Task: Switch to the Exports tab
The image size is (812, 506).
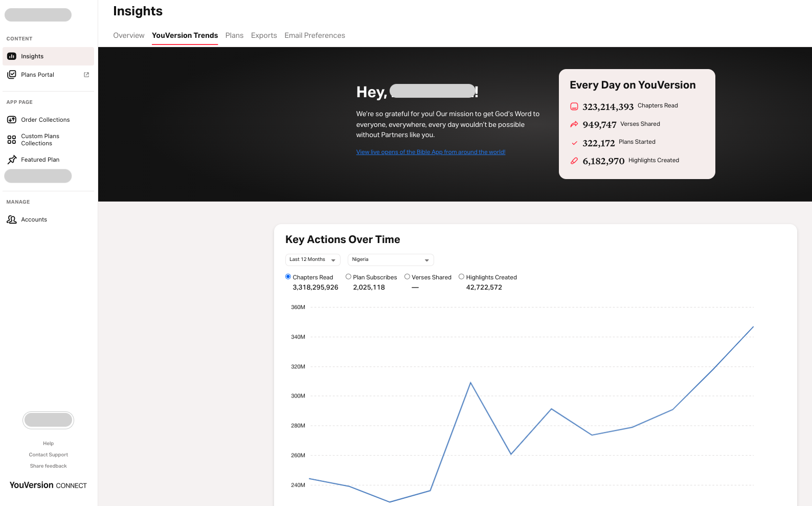Action: 264,35
